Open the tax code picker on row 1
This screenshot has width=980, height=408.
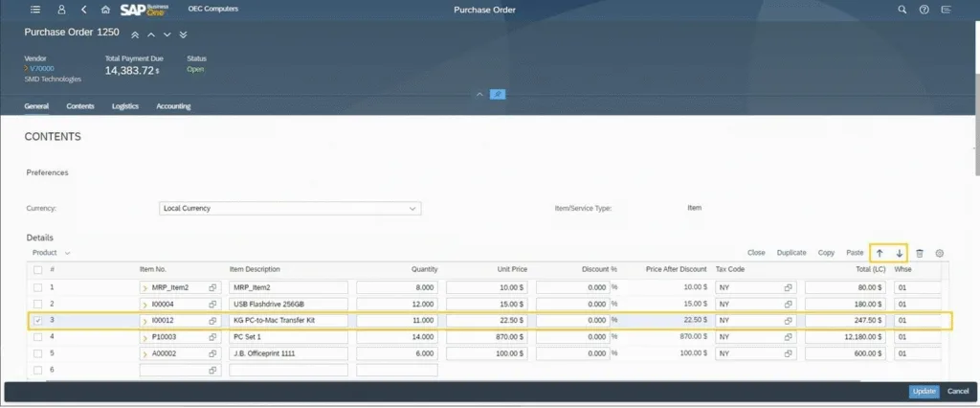pyautogui.click(x=789, y=287)
